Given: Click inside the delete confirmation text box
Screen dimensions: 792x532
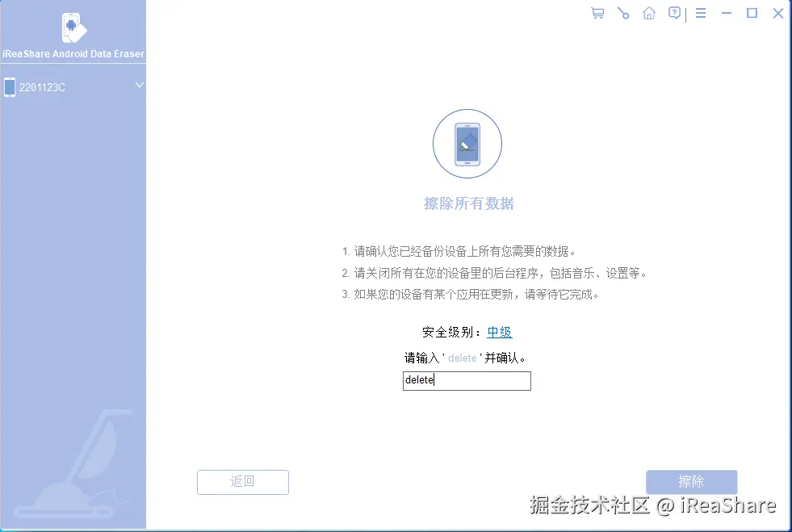Looking at the screenshot, I should click(x=467, y=380).
